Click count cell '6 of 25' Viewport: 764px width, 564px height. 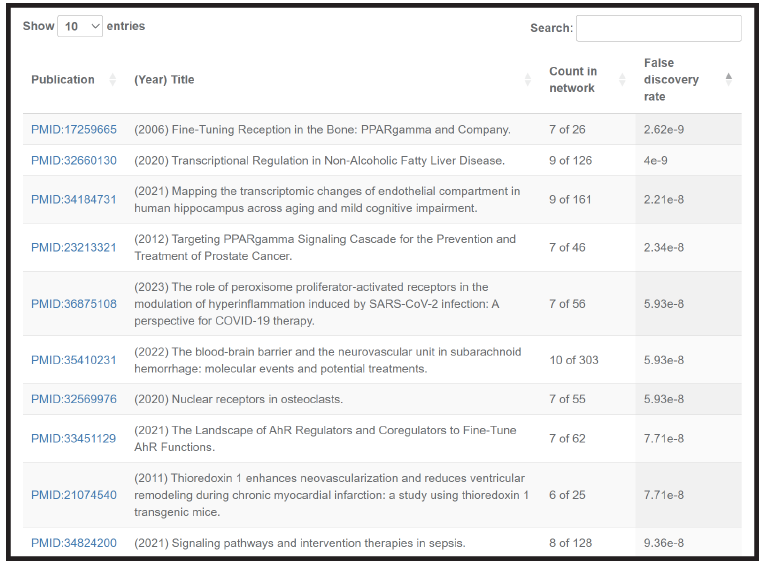pyautogui.click(x=567, y=495)
